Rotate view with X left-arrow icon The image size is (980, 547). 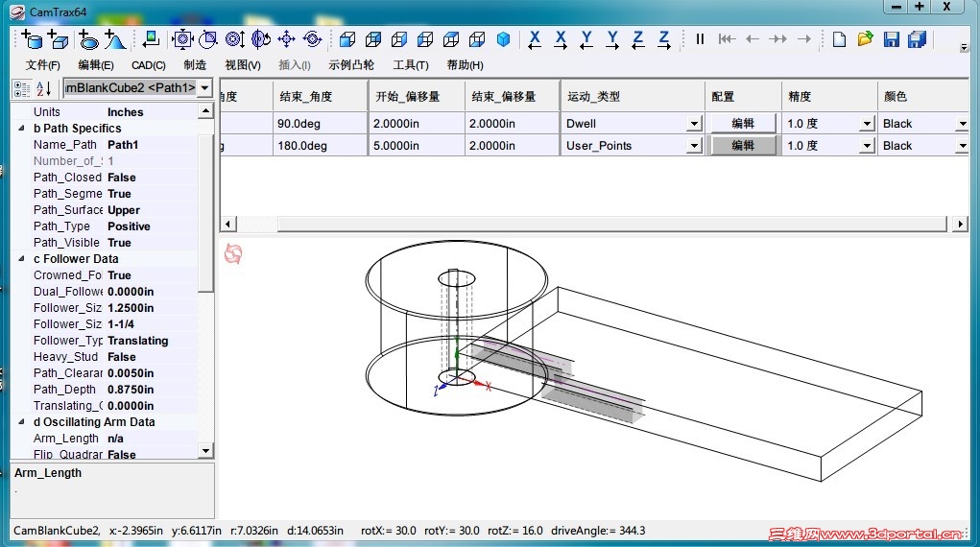(535, 39)
